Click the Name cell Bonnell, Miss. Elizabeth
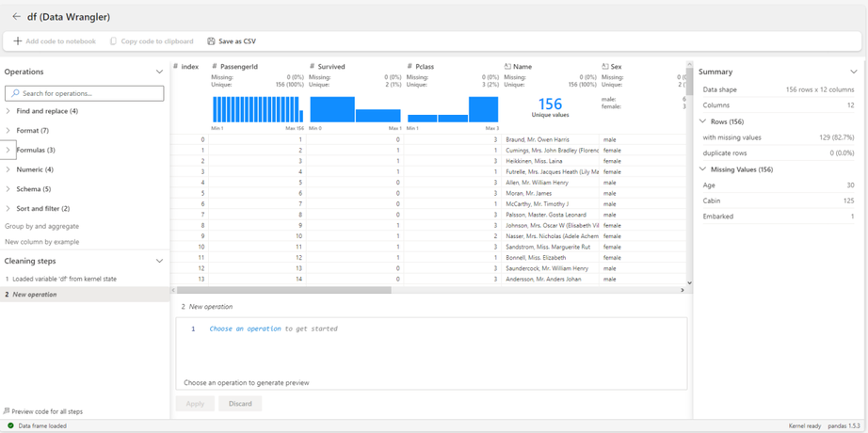The width and height of the screenshot is (868, 433). tap(550, 258)
